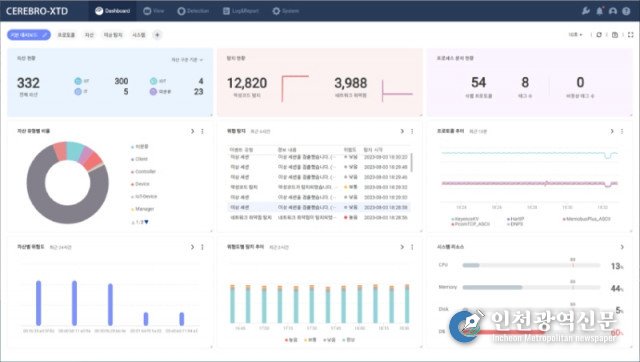The width and height of the screenshot is (640, 362).
Task: Click the System gear icon in navbar
Action: pos(276,11)
